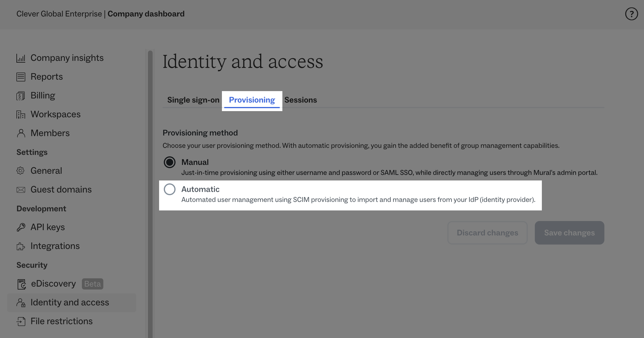Viewport: 644px width, 338px height.
Task: Click the Identity and access lock icon
Action: (21, 302)
